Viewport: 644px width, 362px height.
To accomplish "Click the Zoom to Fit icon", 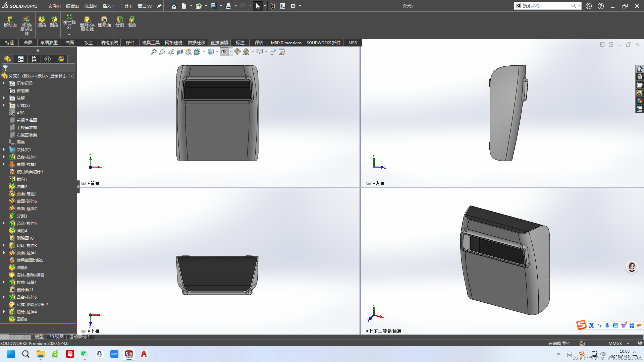I will (x=154, y=52).
